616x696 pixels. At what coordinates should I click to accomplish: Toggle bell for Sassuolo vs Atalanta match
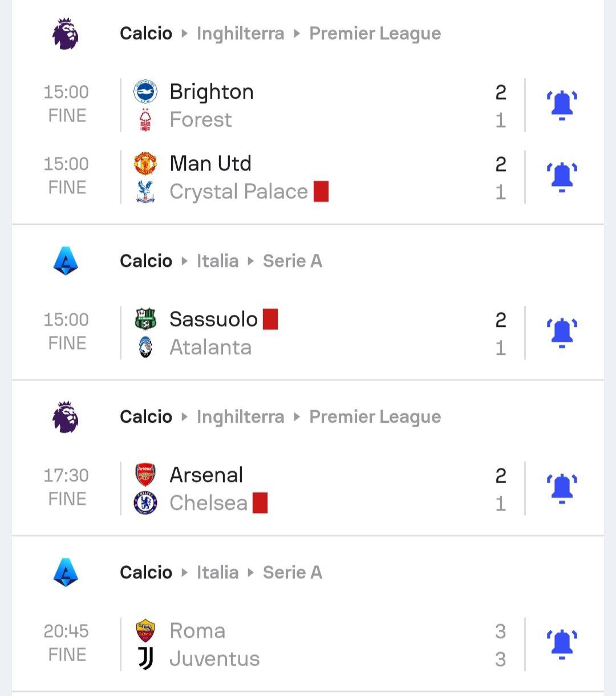562,333
